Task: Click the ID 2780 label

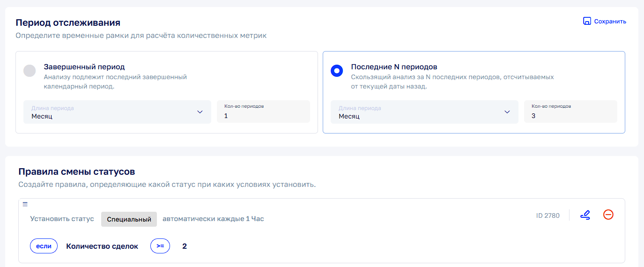Action: (548, 216)
